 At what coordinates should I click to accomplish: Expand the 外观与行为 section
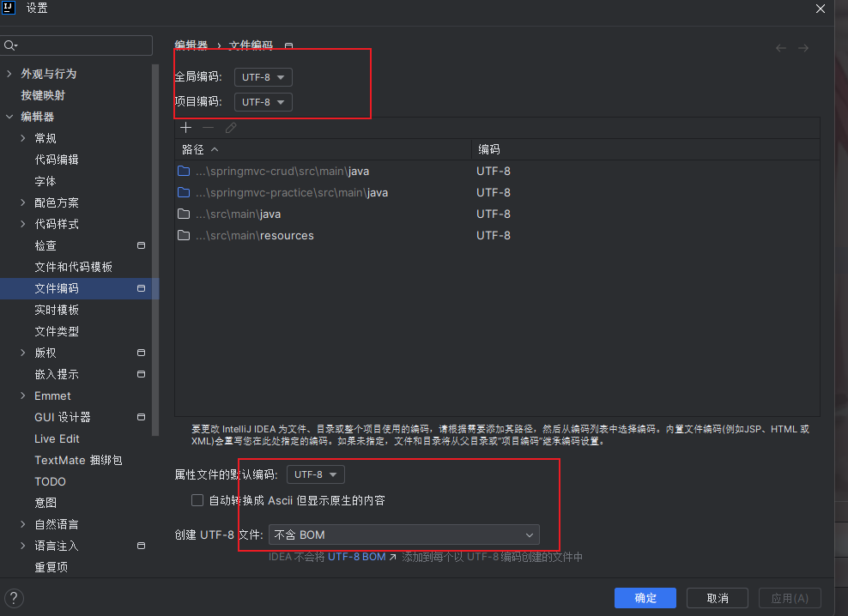tap(9, 73)
